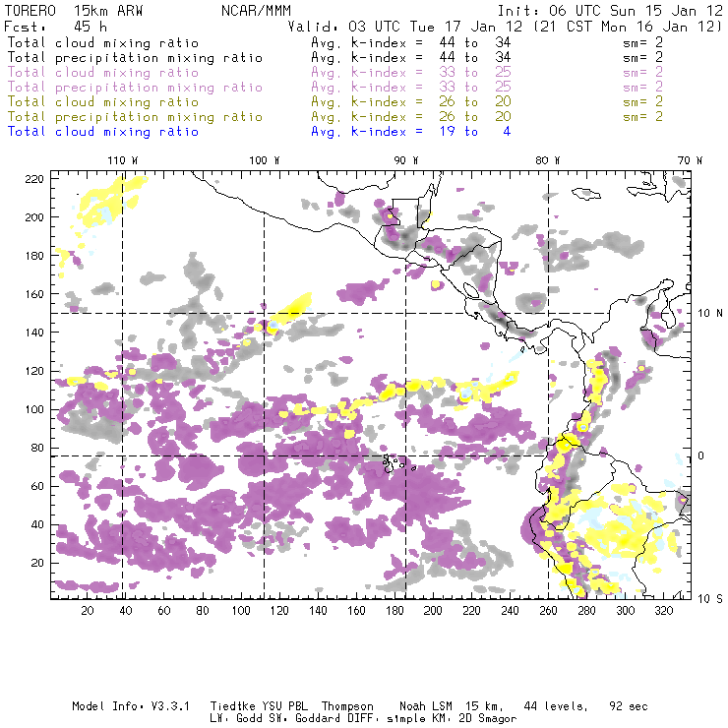728x728 pixels.
Task: Select the "simple KM," footer text
Action: (419, 719)
